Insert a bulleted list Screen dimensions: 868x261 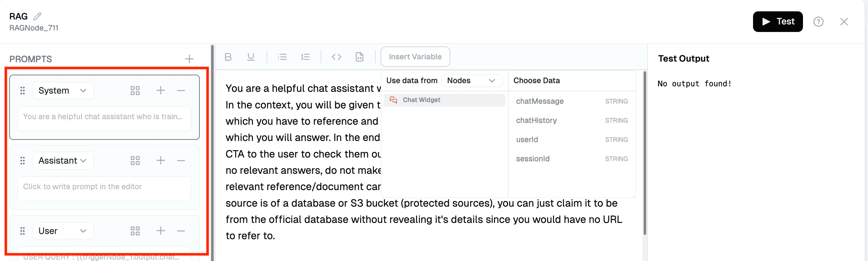click(282, 57)
